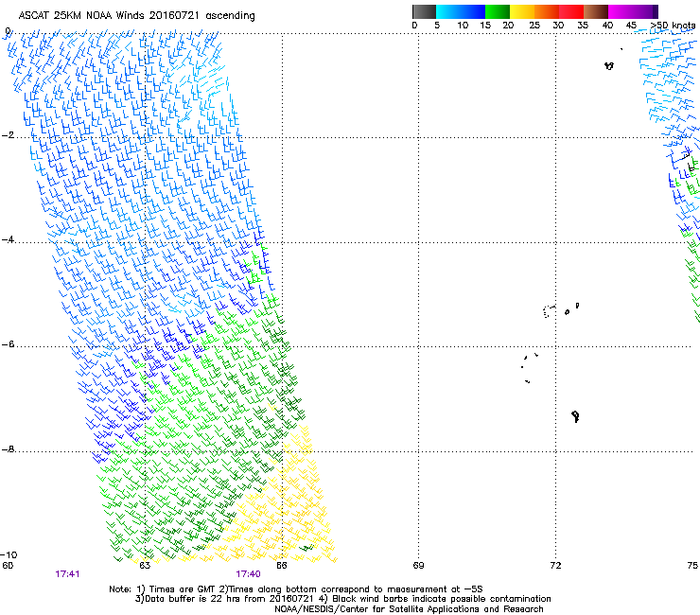Click the green 15-20 knots legend color
700x615 pixels.
pos(498,11)
